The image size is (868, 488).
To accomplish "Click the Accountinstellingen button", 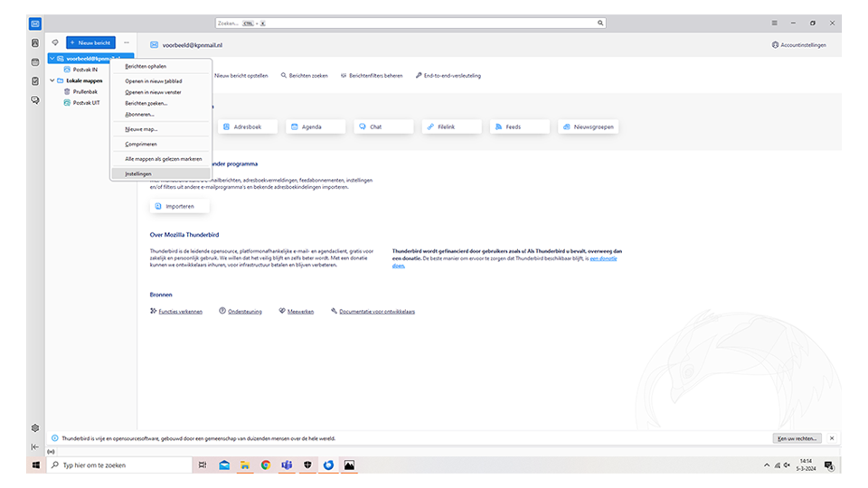I will coord(798,45).
